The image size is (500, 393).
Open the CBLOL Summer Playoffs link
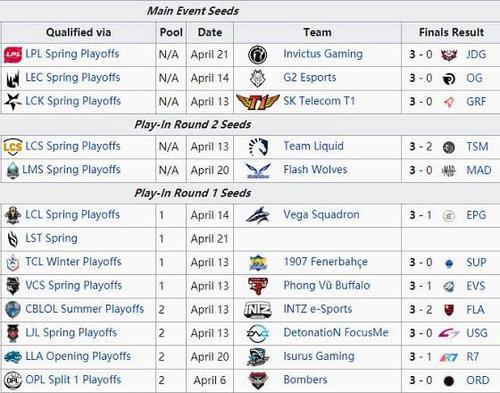pyautogui.click(x=85, y=309)
